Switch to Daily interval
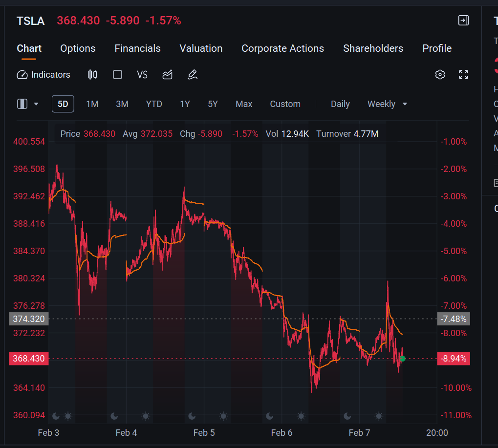 (340, 104)
